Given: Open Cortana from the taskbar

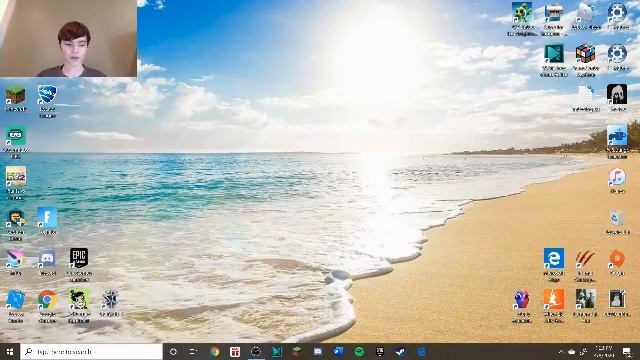Looking at the screenshot, I should coord(173,351).
